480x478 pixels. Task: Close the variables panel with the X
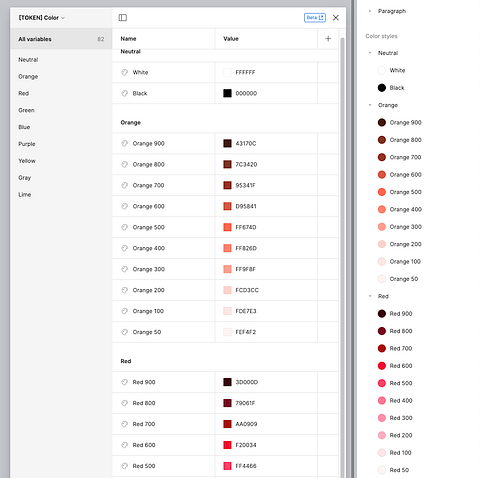pos(336,18)
